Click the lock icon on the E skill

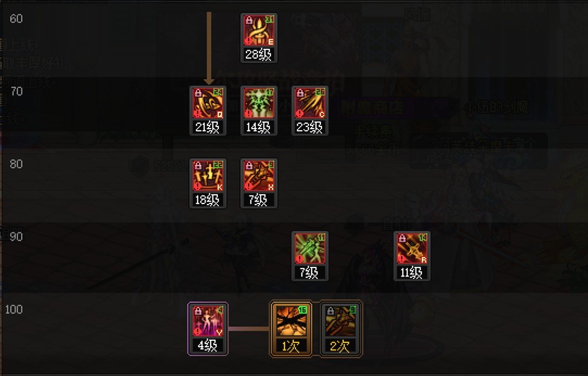tap(249, 21)
